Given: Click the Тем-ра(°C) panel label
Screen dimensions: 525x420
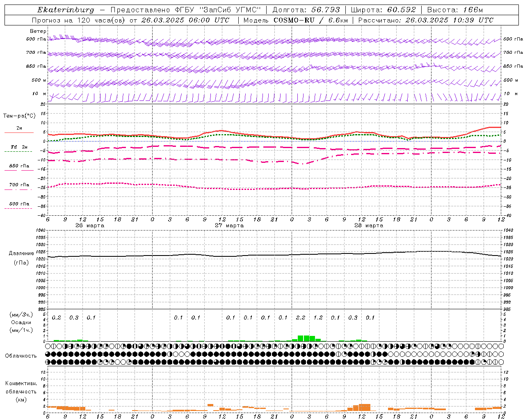Looking at the screenshot, I should point(19,116).
